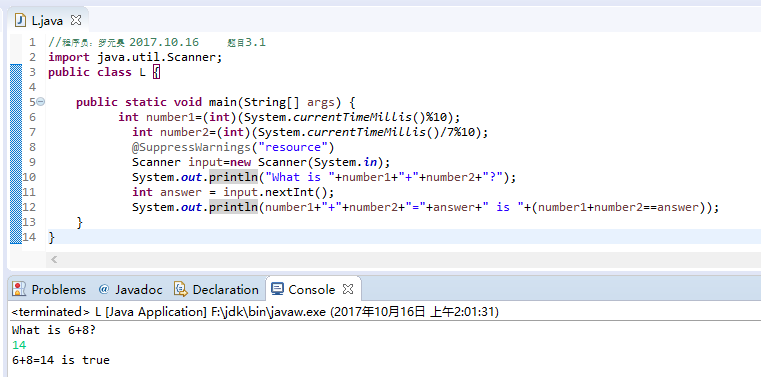Click the 'int number1' declaration line
The width and height of the screenshot is (761, 377).
point(289,117)
